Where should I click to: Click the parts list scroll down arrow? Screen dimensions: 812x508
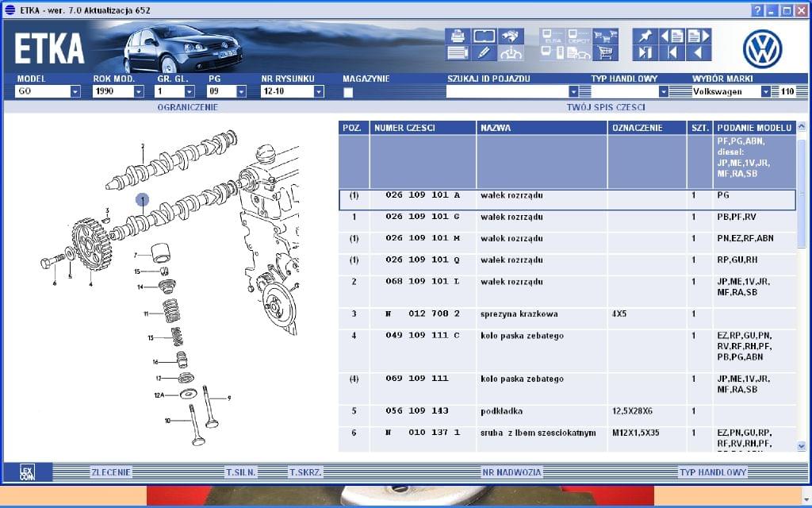point(802,446)
